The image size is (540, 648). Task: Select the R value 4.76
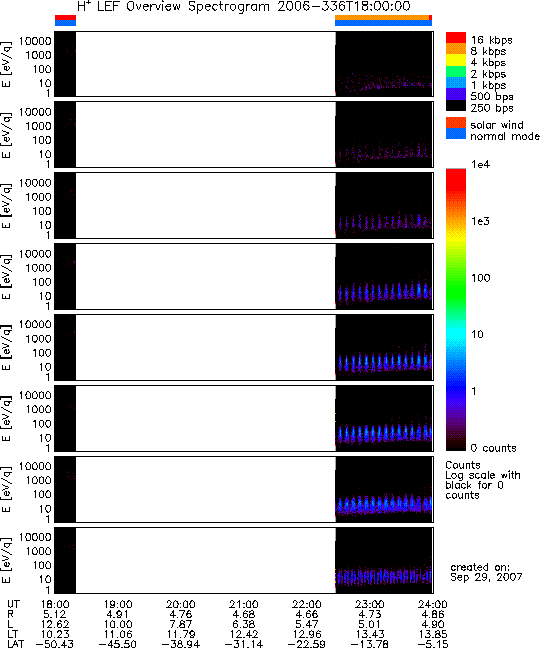(181, 615)
